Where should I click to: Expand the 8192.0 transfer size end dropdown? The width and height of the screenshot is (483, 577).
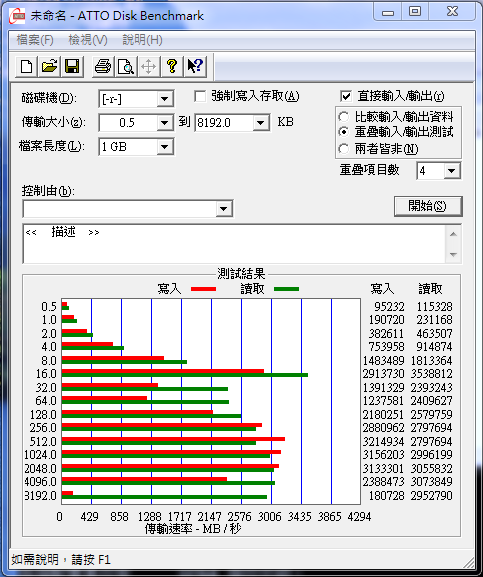click(x=260, y=123)
